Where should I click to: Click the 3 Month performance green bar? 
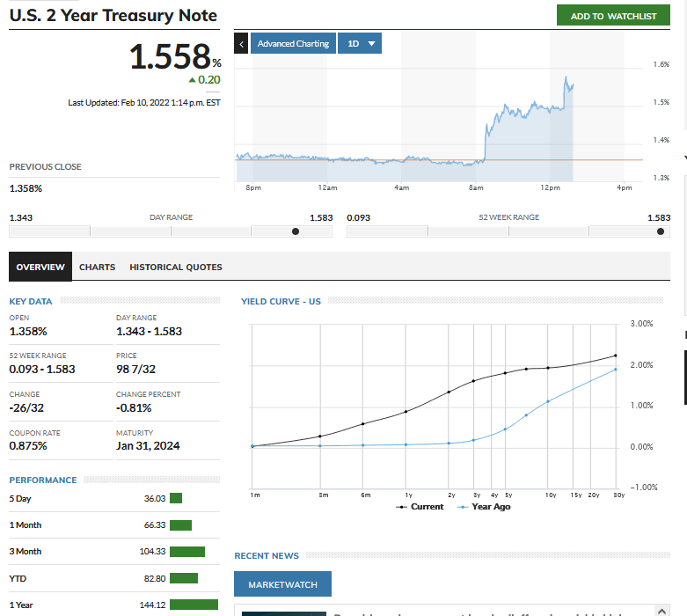click(187, 552)
